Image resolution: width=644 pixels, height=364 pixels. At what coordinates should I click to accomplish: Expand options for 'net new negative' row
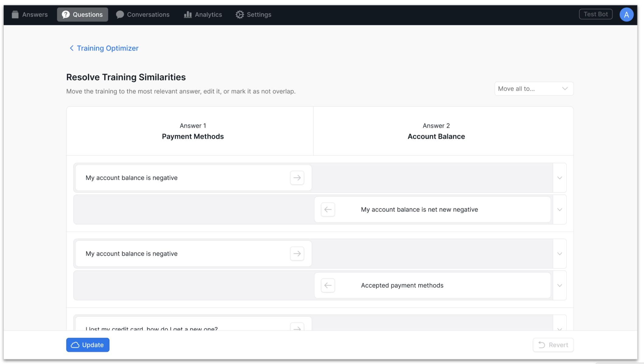pos(559,209)
